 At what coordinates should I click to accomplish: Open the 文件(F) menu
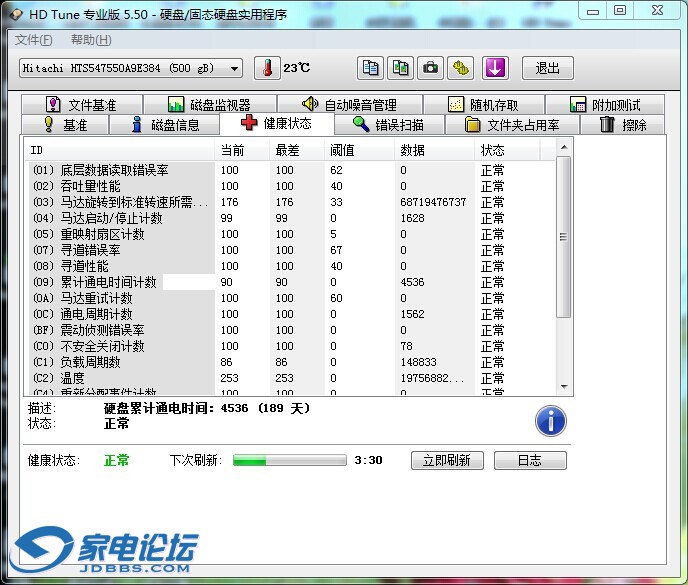pyautogui.click(x=33, y=40)
